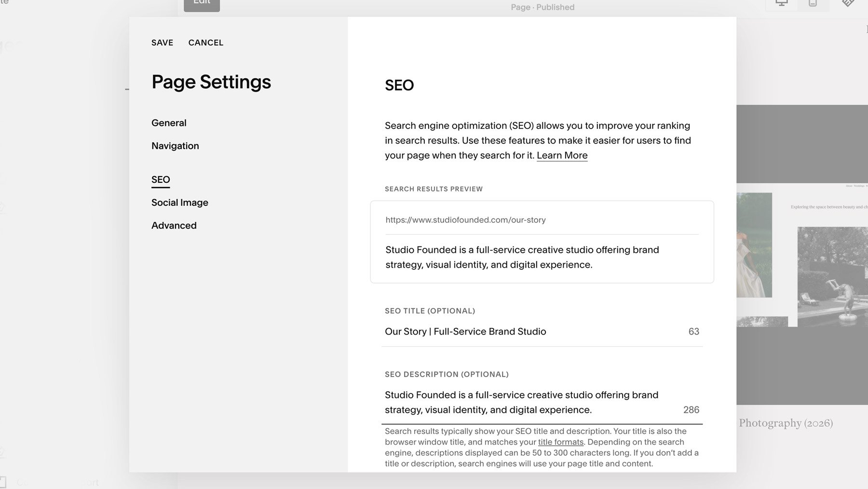Click the Page · Published status text

click(542, 7)
